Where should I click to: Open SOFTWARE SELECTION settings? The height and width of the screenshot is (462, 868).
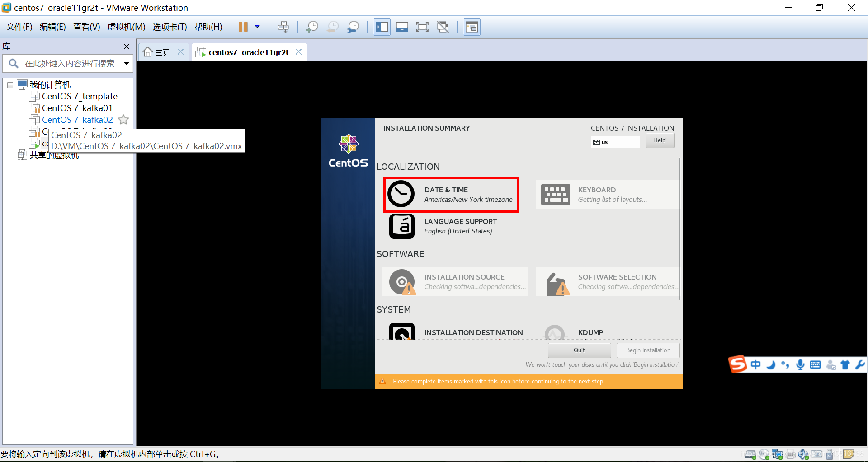point(607,282)
